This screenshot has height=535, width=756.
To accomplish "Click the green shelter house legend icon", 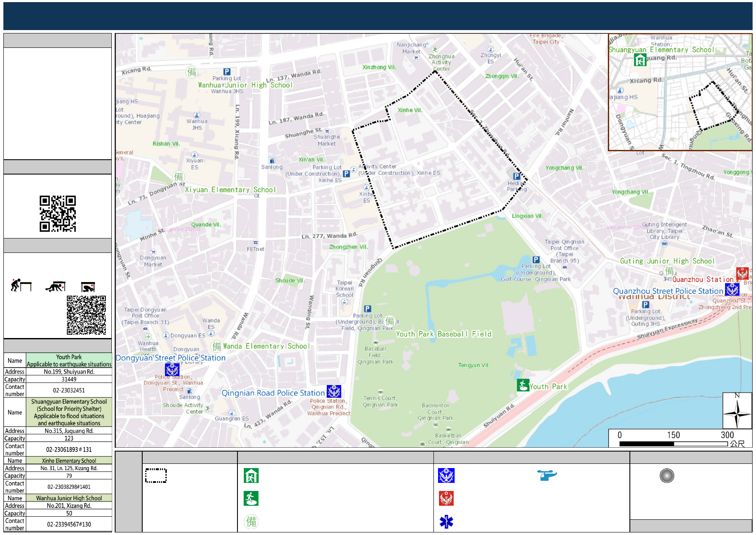I will tap(251, 476).
